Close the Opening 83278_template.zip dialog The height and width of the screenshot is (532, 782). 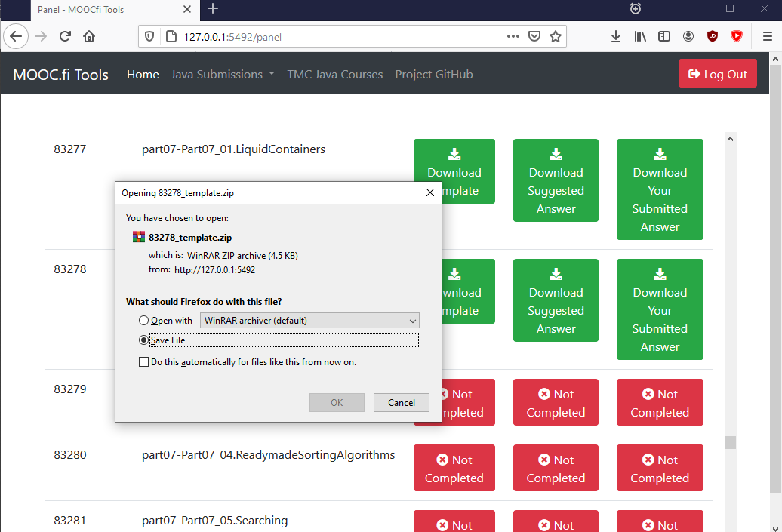point(430,193)
